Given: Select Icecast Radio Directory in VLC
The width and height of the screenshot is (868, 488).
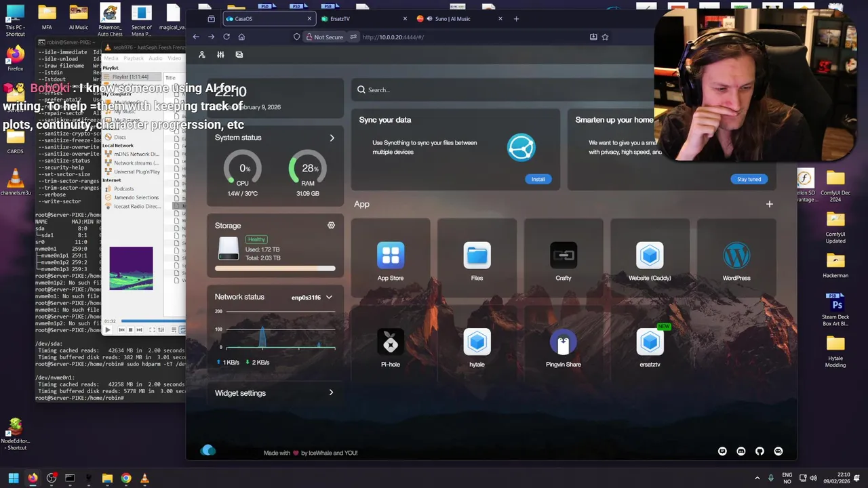Looking at the screenshot, I should pos(132,206).
